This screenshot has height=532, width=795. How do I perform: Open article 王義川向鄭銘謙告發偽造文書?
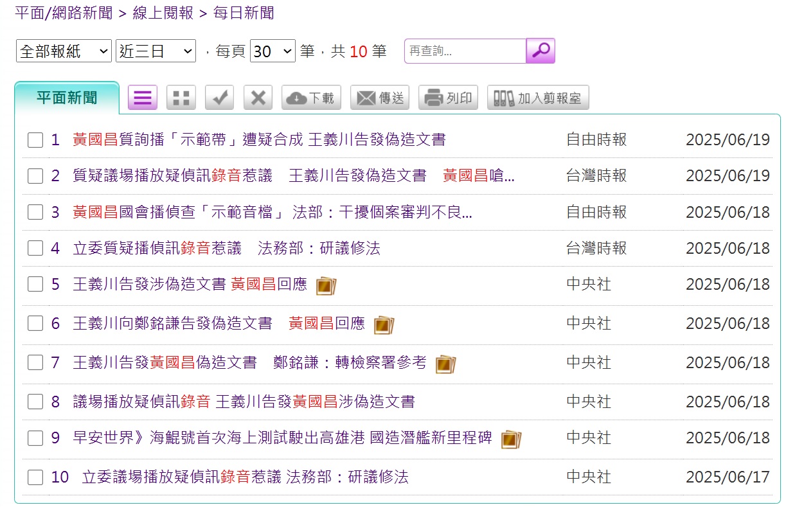coord(219,323)
